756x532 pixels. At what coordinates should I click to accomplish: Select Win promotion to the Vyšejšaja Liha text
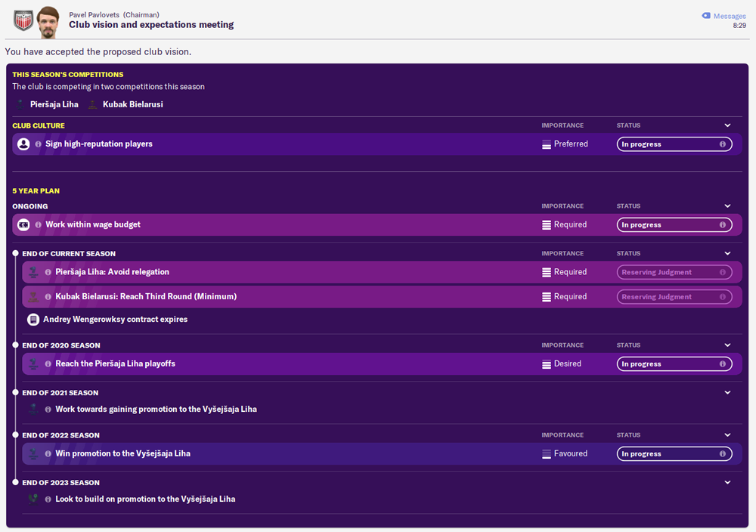(122, 453)
